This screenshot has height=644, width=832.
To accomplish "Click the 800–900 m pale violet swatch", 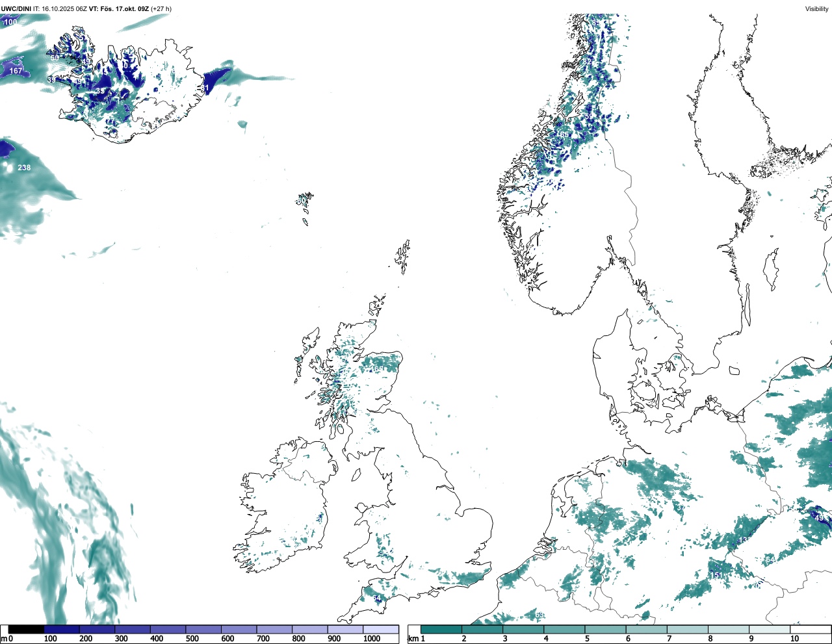I will pos(309,630).
